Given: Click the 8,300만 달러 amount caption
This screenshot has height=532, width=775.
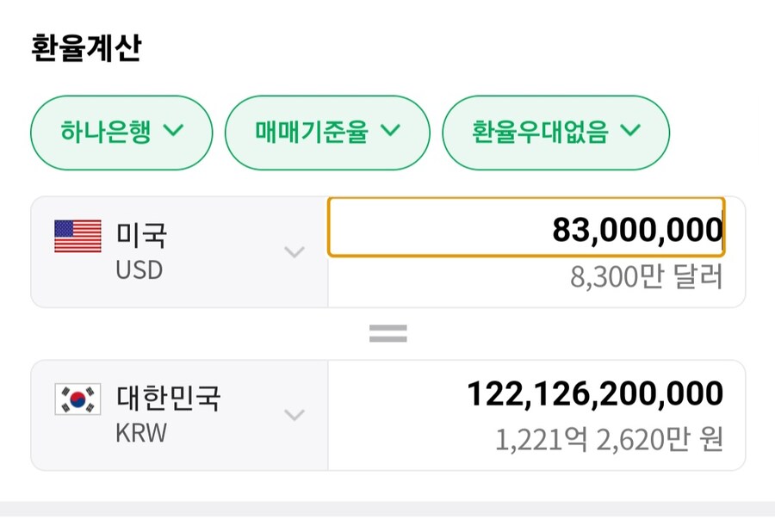Looking at the screenshot, I should point(646,277).
